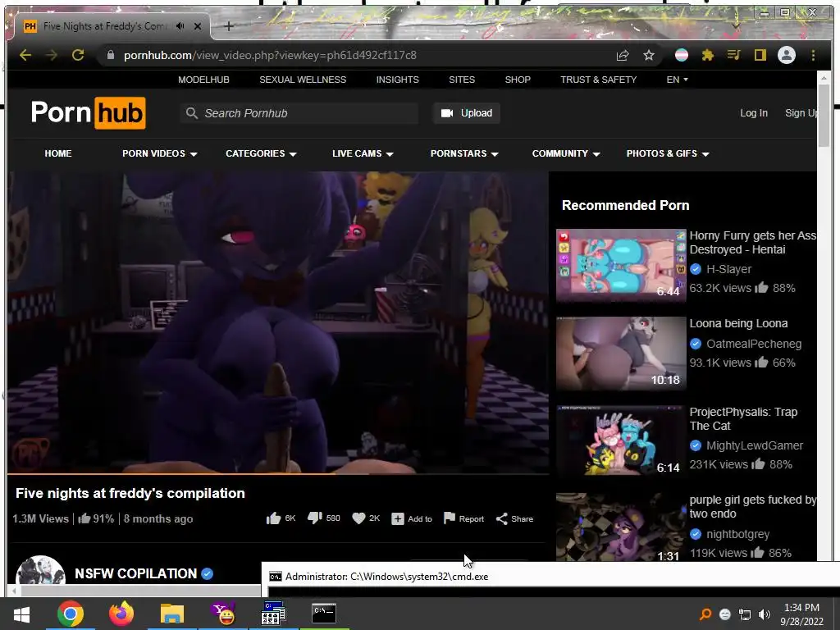Image resolution: width=840 pixels, height=630 pixels.
Task: Open the H-Slayer channel link
Action: [x=728, y=269]
